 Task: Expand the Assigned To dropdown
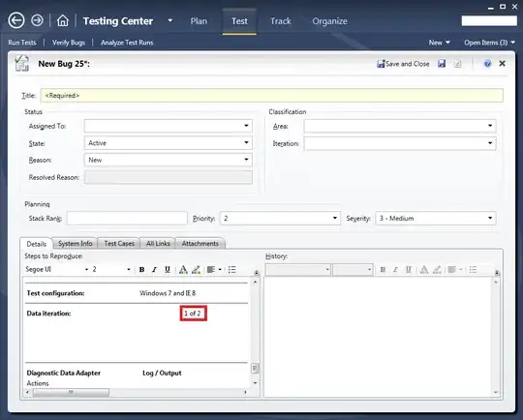click(246, 126)
